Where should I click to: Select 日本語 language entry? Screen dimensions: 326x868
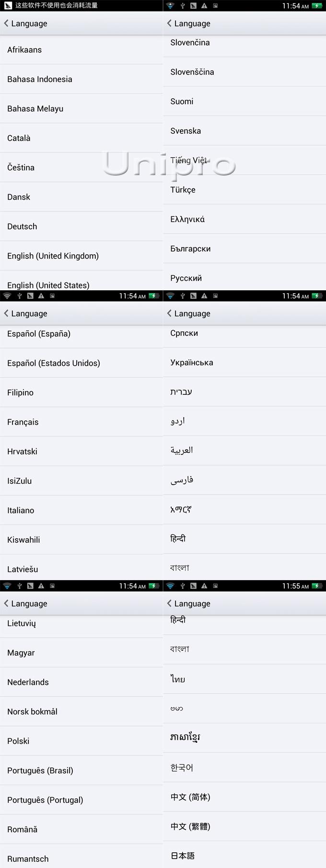click(244, 855)
